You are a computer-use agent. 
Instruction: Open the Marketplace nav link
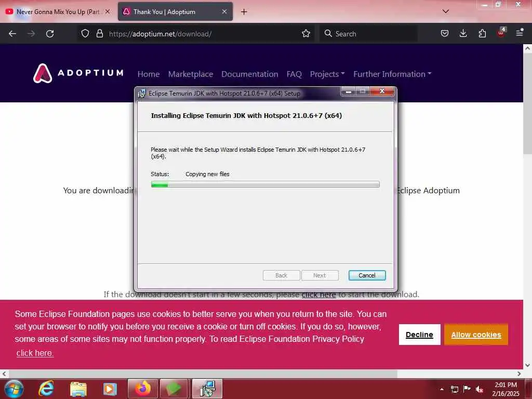pos(191,74)
